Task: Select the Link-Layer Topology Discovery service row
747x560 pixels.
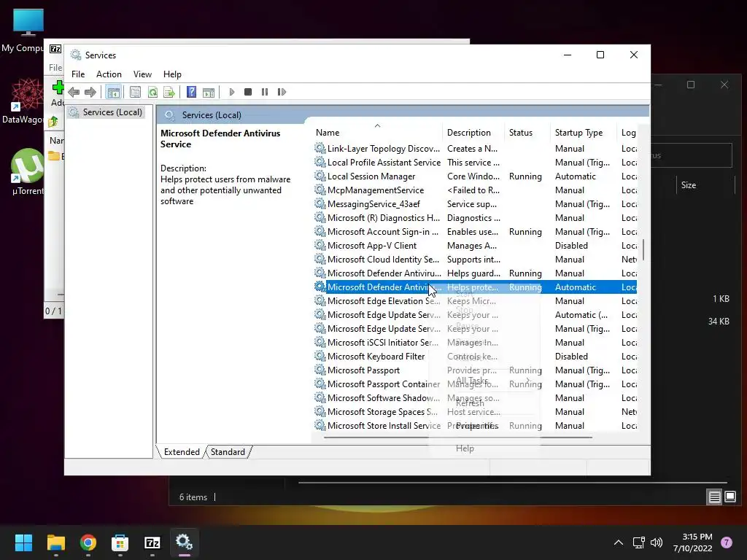Action: click(x=476, y=149)
